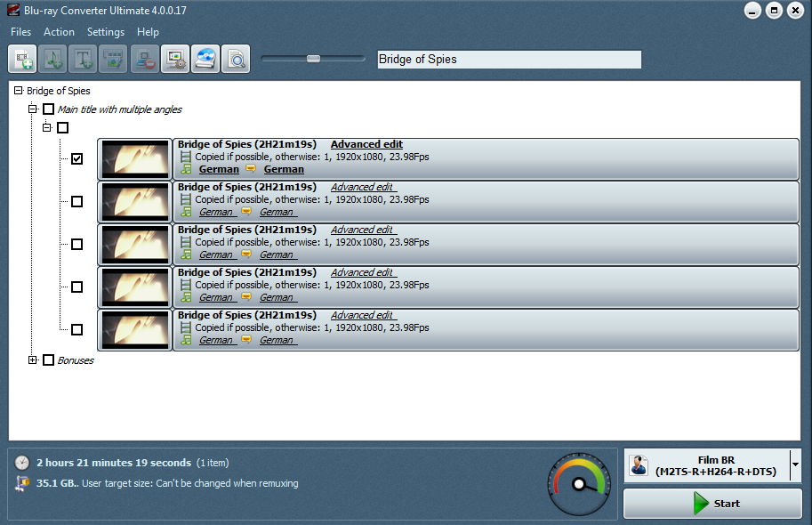This screenshot has width=812, height=525.
Task: Click the add audio track toolbar icon
Action: [x=52, y=59]
